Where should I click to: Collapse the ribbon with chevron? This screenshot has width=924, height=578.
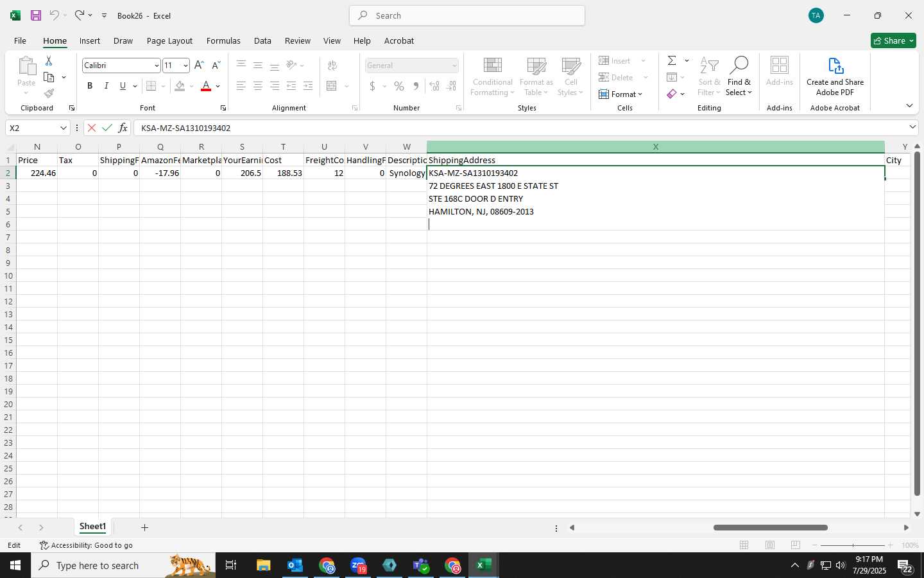tap(909, 105)
